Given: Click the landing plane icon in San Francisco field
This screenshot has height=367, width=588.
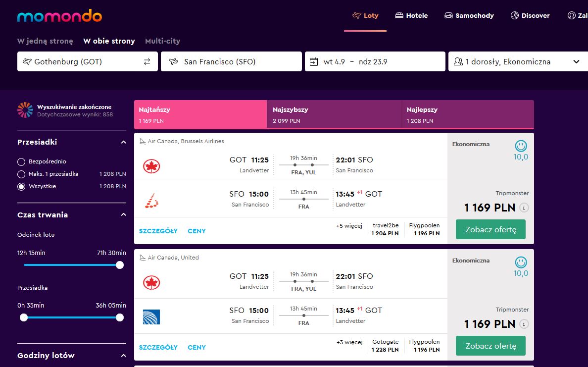Looking at the screenshot, I should pyautogui.click(x=173, y=61).
